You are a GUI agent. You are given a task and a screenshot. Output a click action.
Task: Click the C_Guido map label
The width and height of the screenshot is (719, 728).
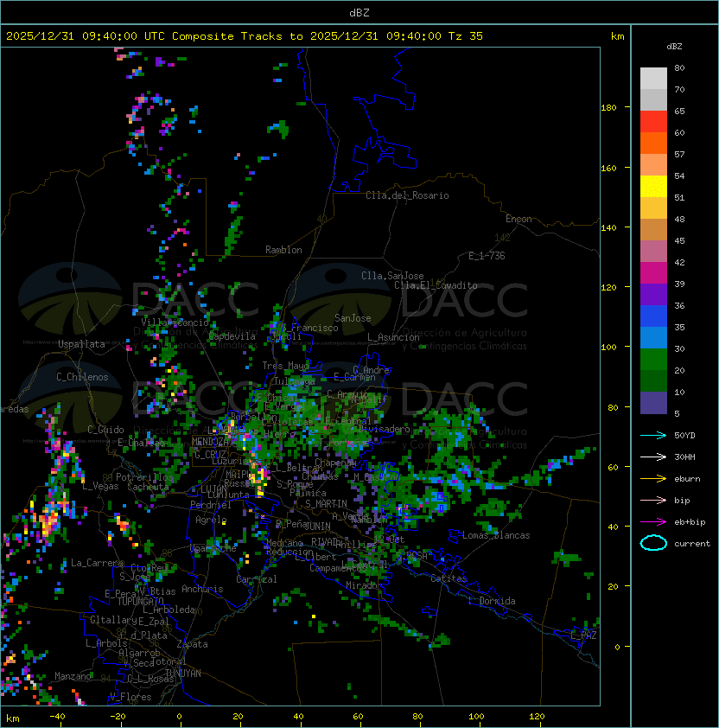pos(105,430)
